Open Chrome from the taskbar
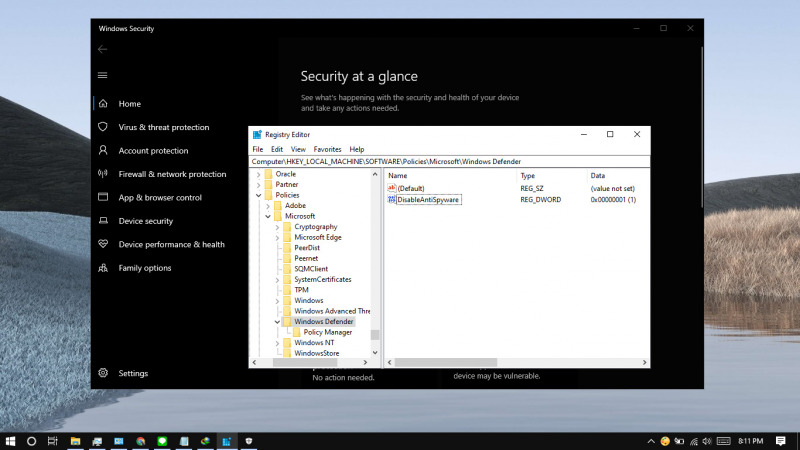The image size is (800, 450). [141, 441]
